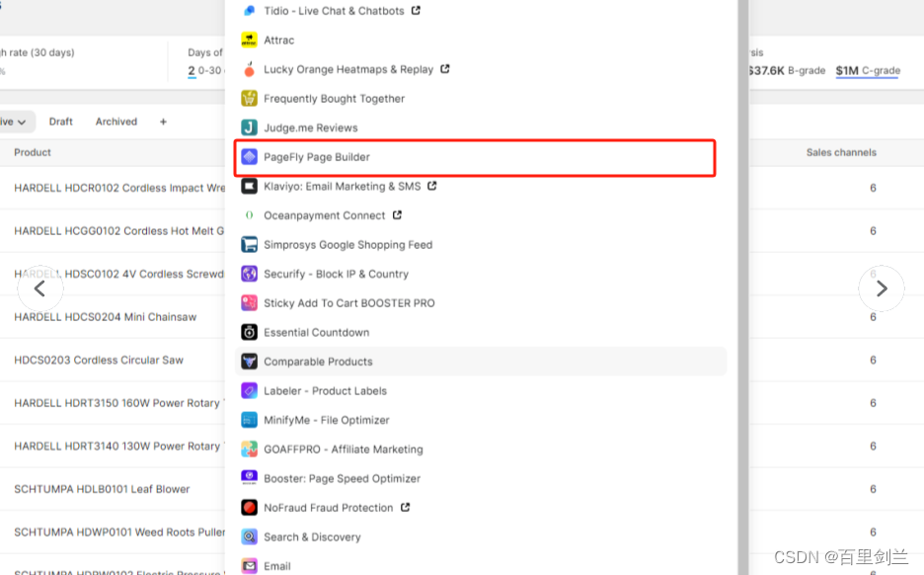
Task: Click Sticky Add To Cart icon
Action: (250, 303)
